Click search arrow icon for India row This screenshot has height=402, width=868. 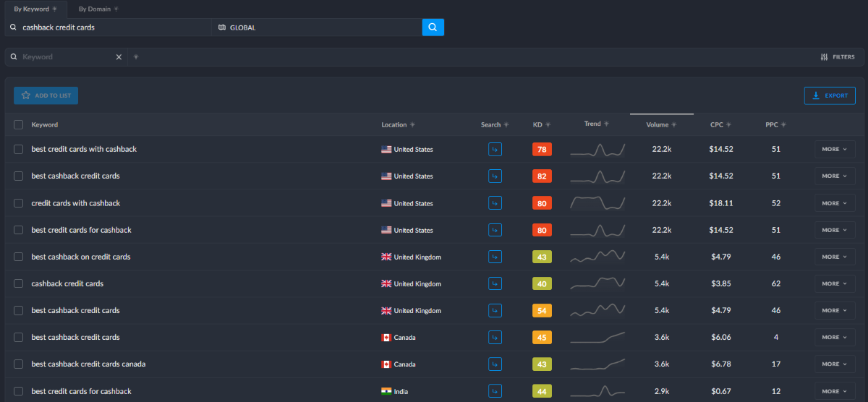pyautogui.click(x=495, y=391)
